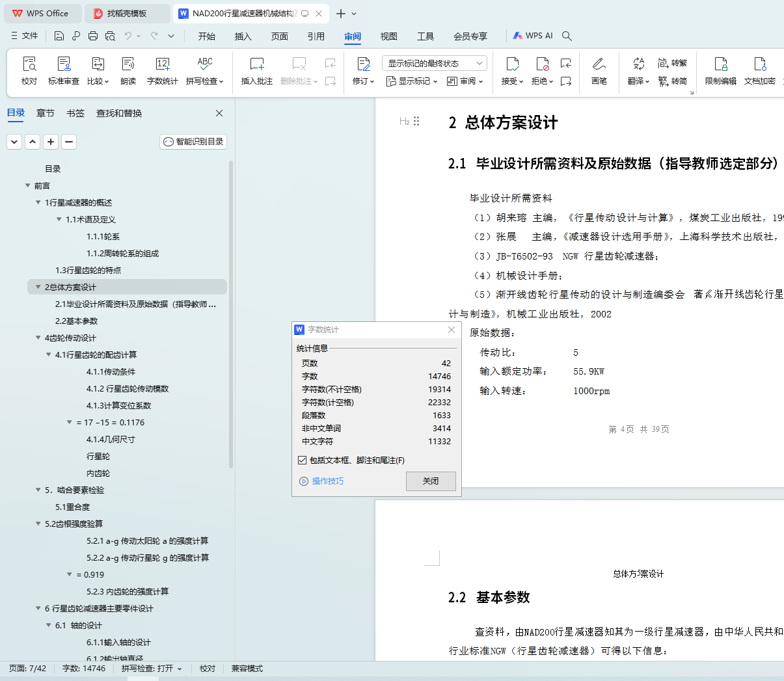Collapse the 前言 outline node

(x=28, y=185)
